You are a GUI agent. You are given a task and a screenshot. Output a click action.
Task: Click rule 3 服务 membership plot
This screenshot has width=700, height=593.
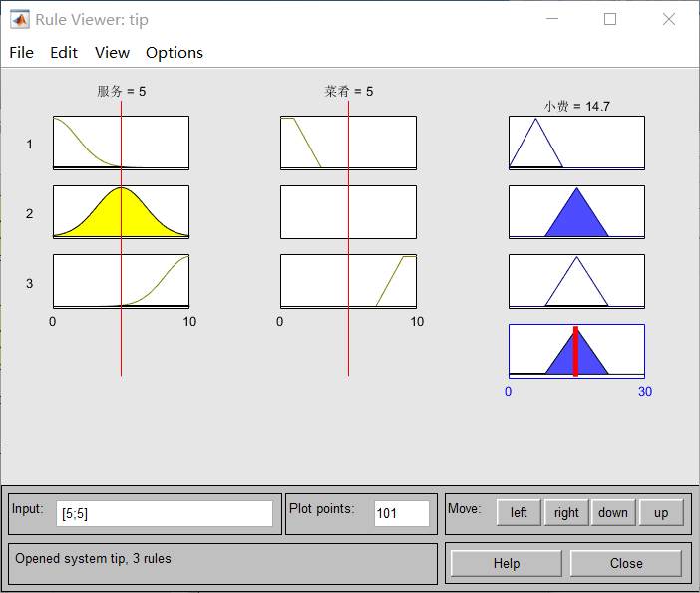click(121, 281)
